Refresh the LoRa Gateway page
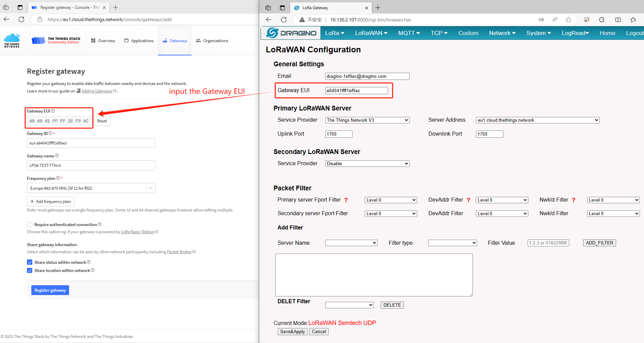644x343 pixels. pyautogui.click(x=284, y=20)
